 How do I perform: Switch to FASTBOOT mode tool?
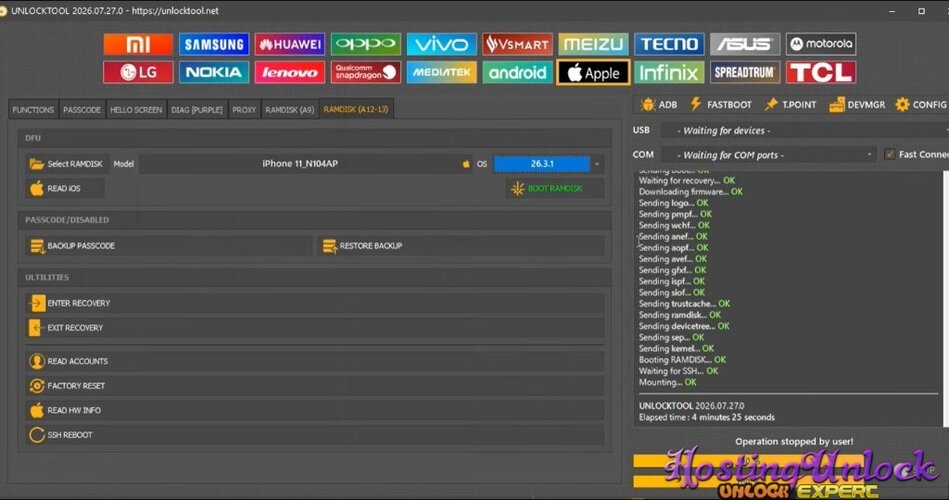click(x=721, y=105)
